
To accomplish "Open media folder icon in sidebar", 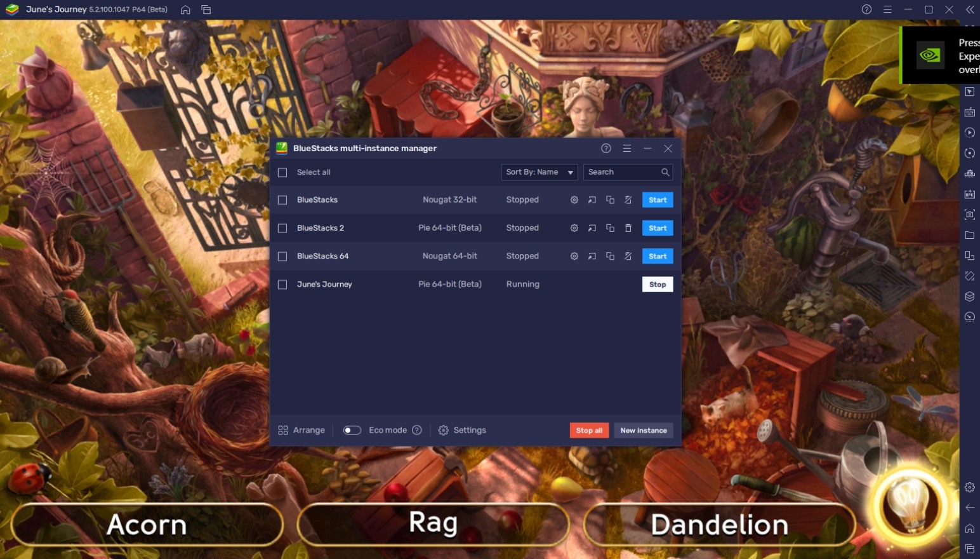I will click(x=970, y=235).
